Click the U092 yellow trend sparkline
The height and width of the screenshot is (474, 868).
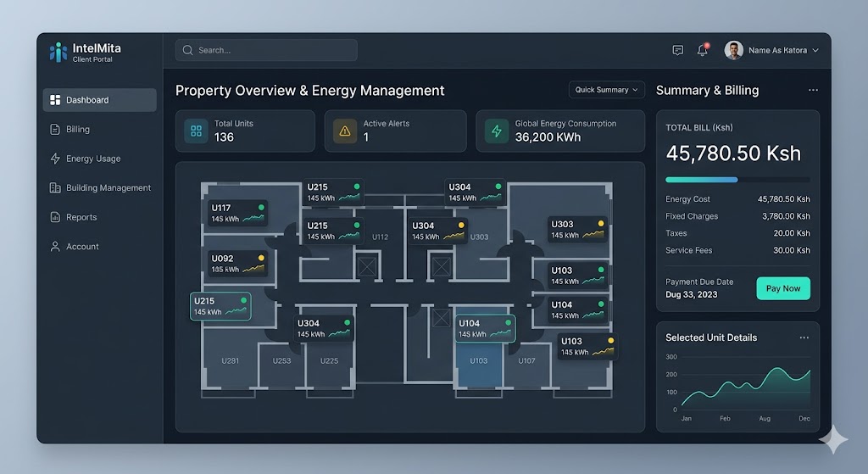[253, 269]
